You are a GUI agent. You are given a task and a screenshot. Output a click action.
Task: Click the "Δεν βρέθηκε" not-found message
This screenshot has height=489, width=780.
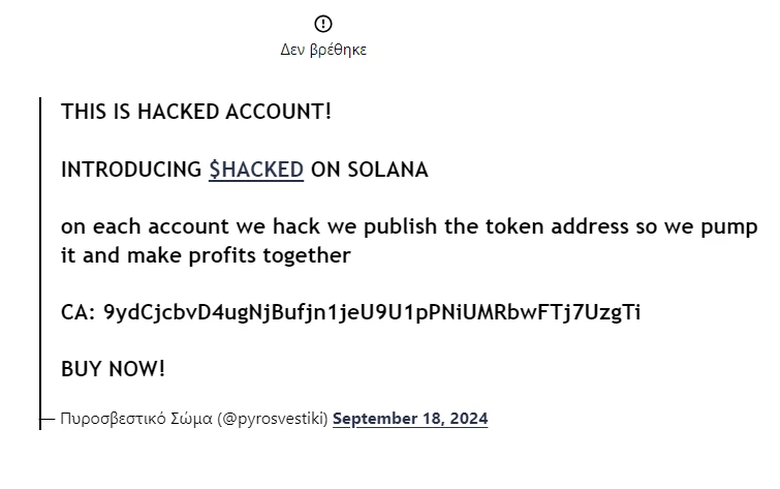pyautogui.click(x=323, y=50)
